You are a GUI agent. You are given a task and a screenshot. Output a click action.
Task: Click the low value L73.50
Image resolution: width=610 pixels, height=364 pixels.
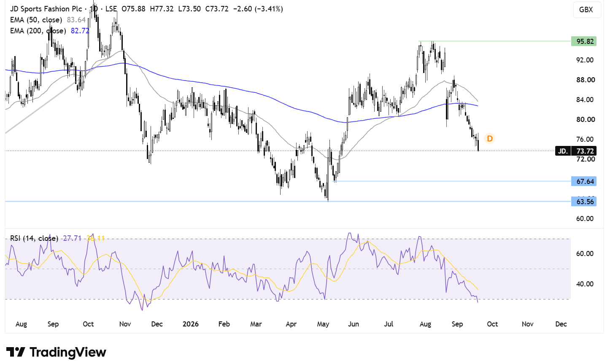[189, 9]
